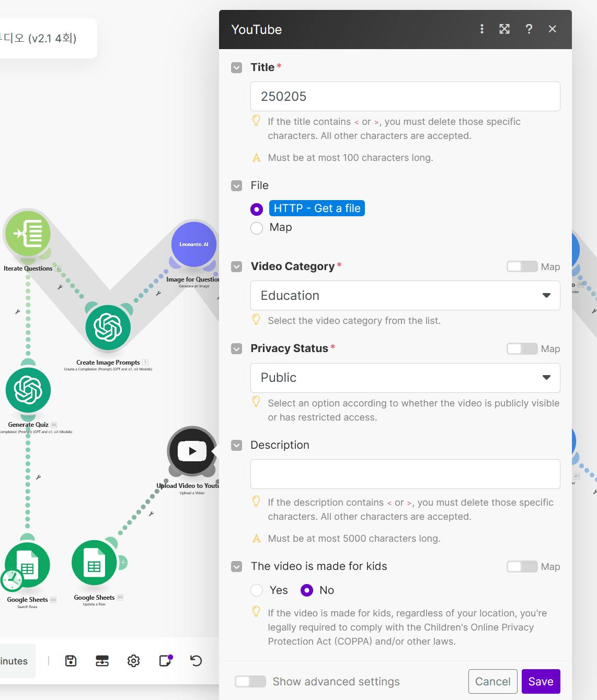Open scenario settings gear icon

pos(133,661)
